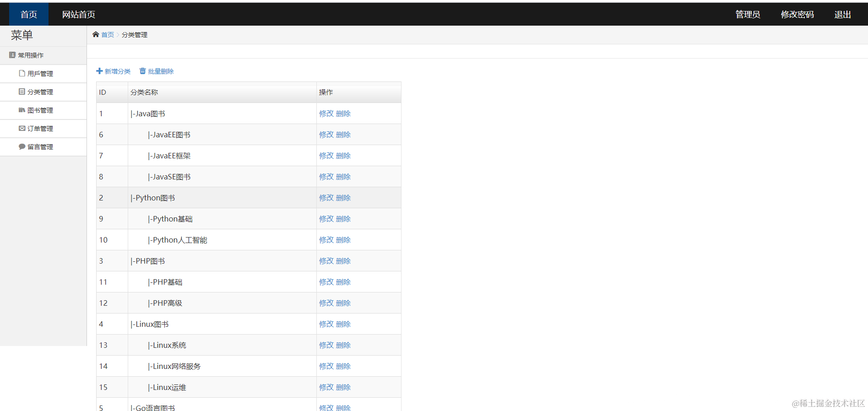Click the 用户管理 document icon
Image resolution: width=868 pixels, height=411 pixels.
22,73
